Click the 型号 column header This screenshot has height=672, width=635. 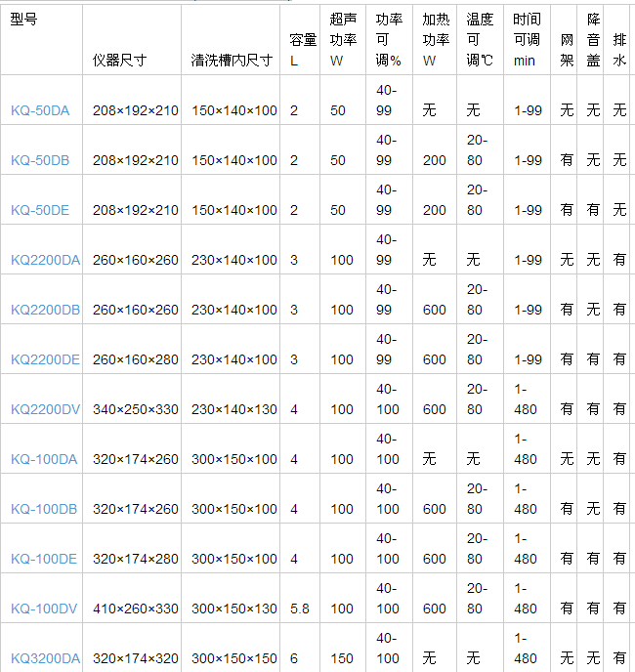pyautogui.click(x=24, y=20)
